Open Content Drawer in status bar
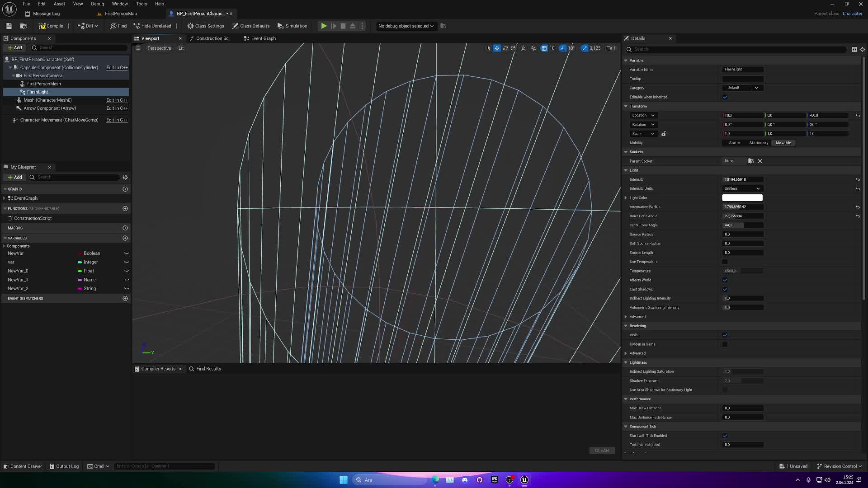 pos(23,466)
